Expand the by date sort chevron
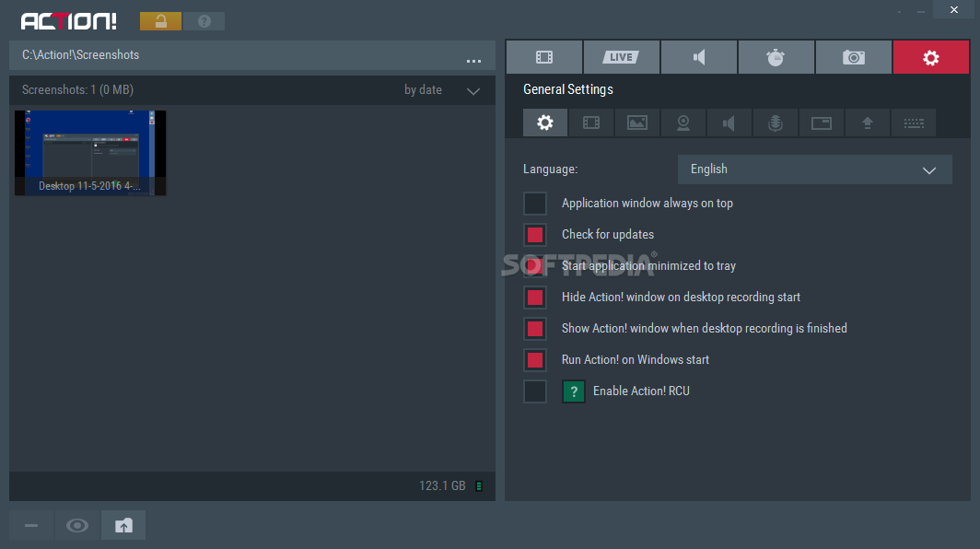 tap(473, 91)
